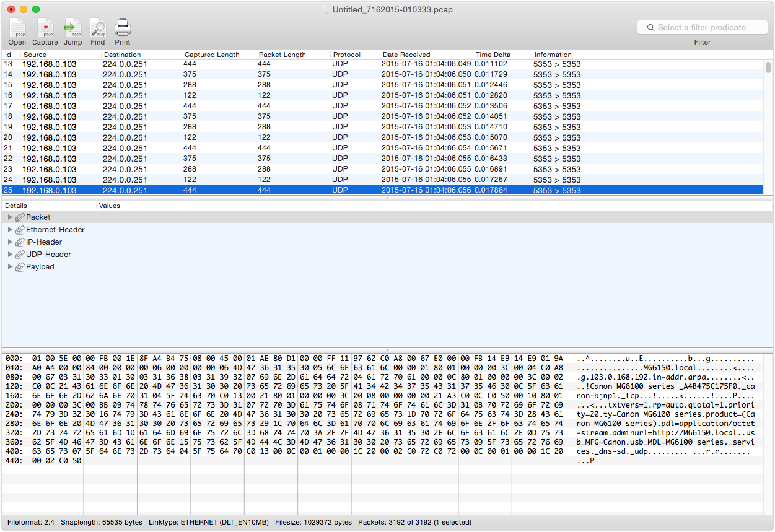Click the Open pcap file icon
Image resolution: width=775 pixels, height=532 pixels.
[17, 28]
